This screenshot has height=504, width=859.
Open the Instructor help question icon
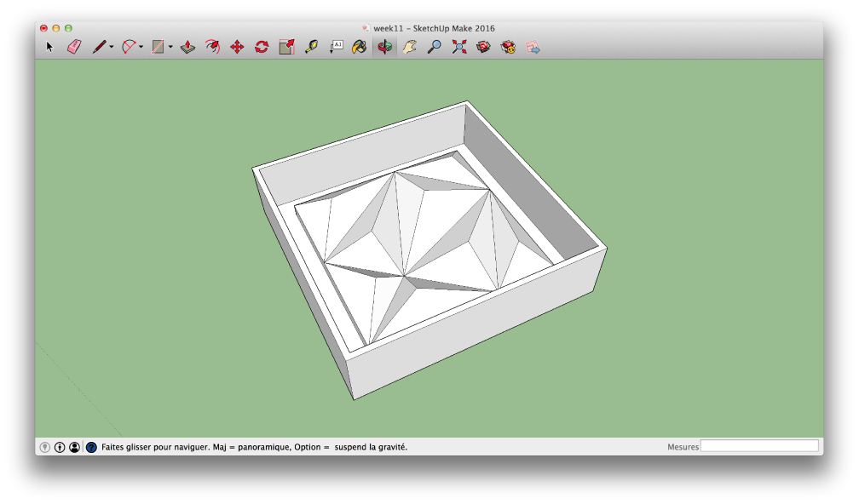(91, 447)
